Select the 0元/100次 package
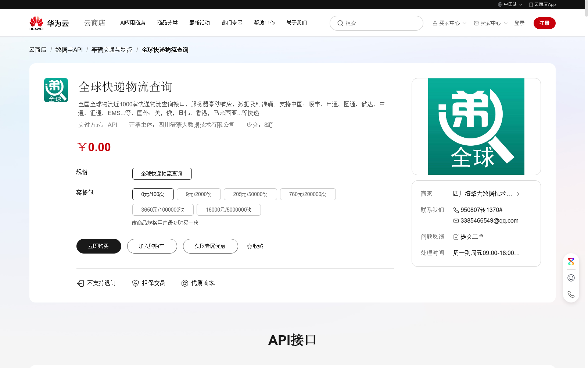The width and height of the screenshot is (588, 368). 153,194
